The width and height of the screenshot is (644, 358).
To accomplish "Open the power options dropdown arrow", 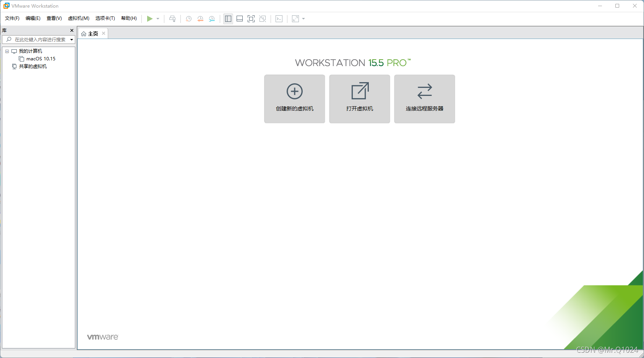I will (x=158, y=19).
